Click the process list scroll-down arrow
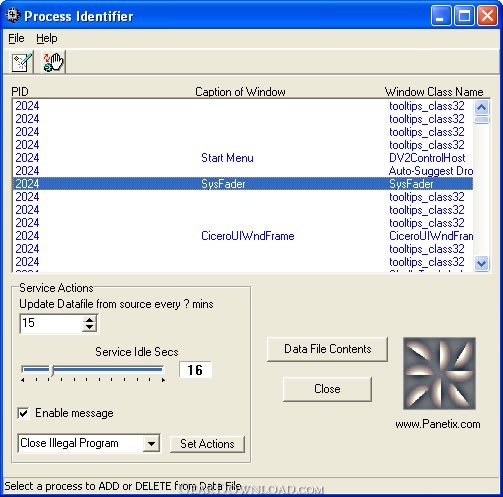Screen dimensions: 503x497 482,263
